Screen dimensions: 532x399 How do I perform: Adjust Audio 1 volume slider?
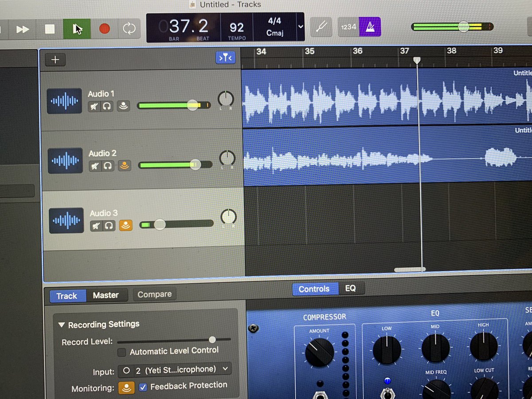175,105
